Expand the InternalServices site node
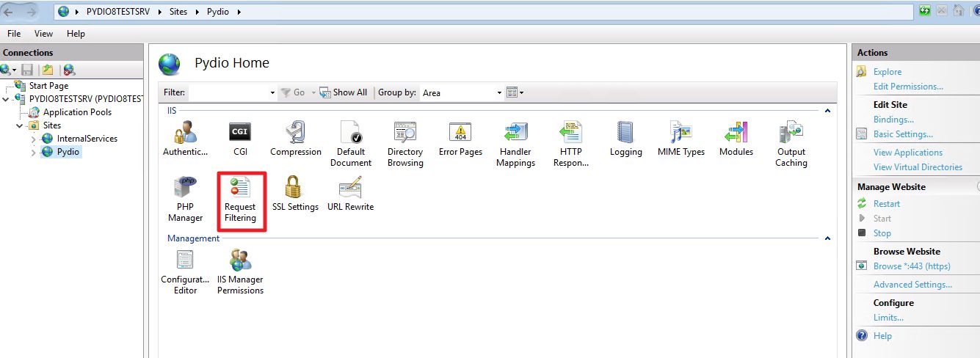The image size is (980, 358). click(x=33, y=139)
